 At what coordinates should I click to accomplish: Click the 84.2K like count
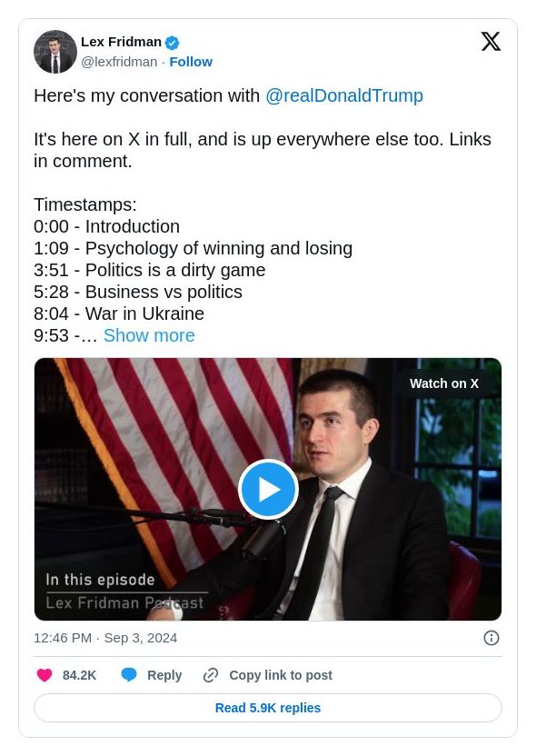pyautogui.click(x=77, y=675)
